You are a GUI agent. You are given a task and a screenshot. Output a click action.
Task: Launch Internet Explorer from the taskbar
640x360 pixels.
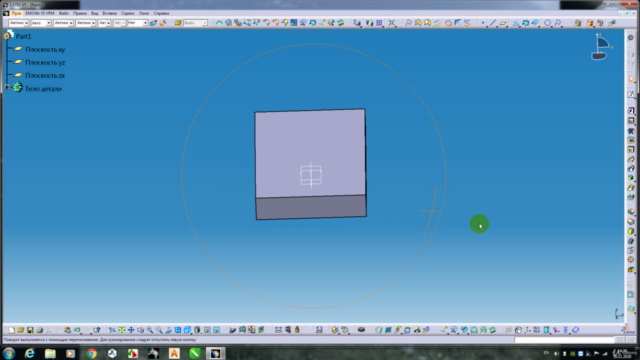click(x=30, y=353)
